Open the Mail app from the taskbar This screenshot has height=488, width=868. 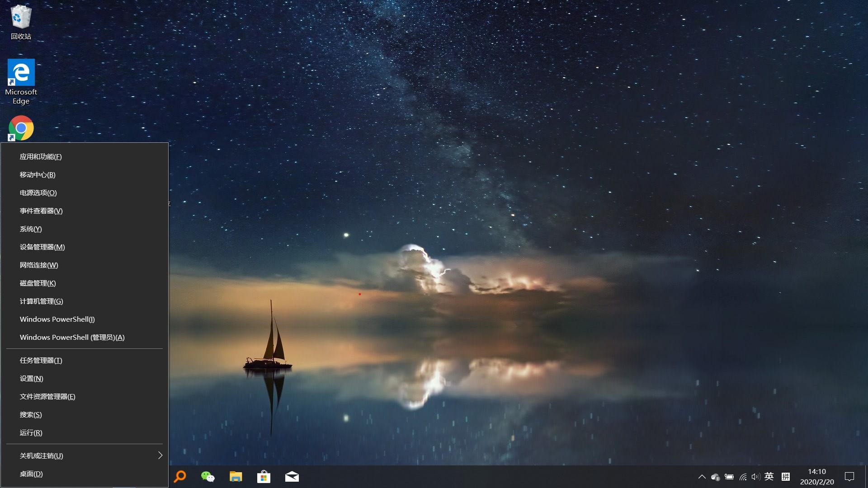(292, 476)
